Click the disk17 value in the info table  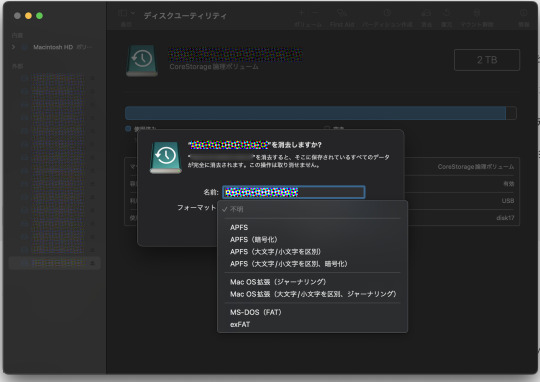coord(505,218)
